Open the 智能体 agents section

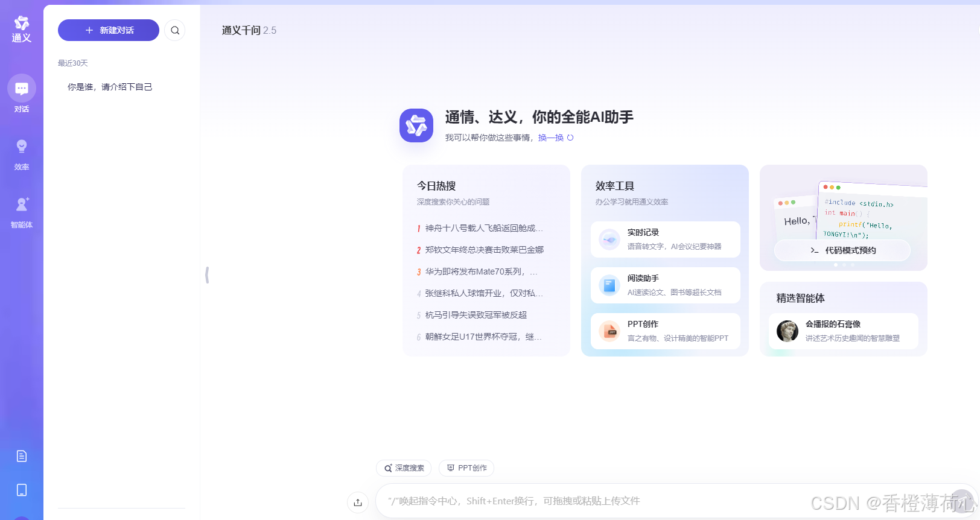click(22, 213)
